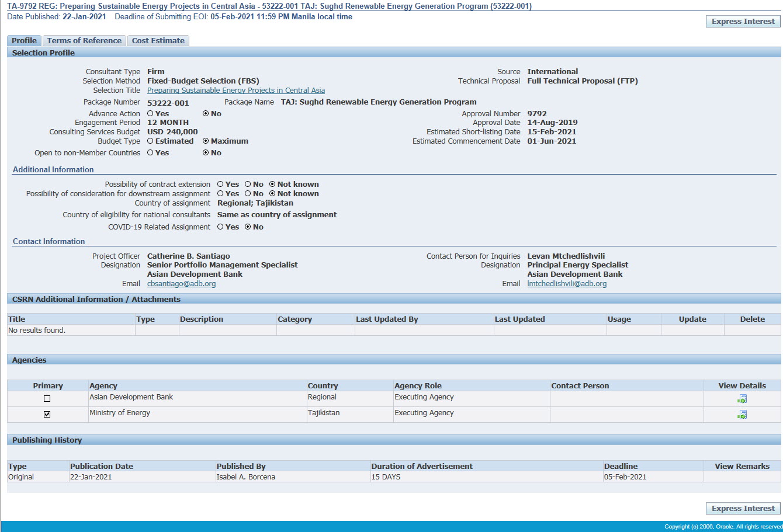Screen dimensions: 783x532
Task: Select Yes for Advance Action
Action: point(150,114)
